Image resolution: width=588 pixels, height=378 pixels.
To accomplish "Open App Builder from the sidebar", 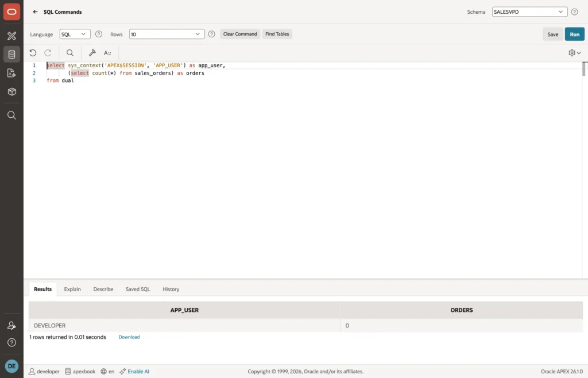I will click(x=11, y=36).
